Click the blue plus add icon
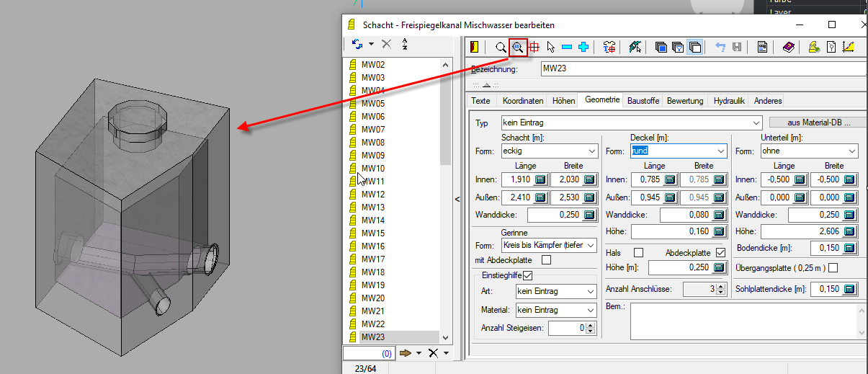This screenshot has width=868, height=374. point(583,48)
